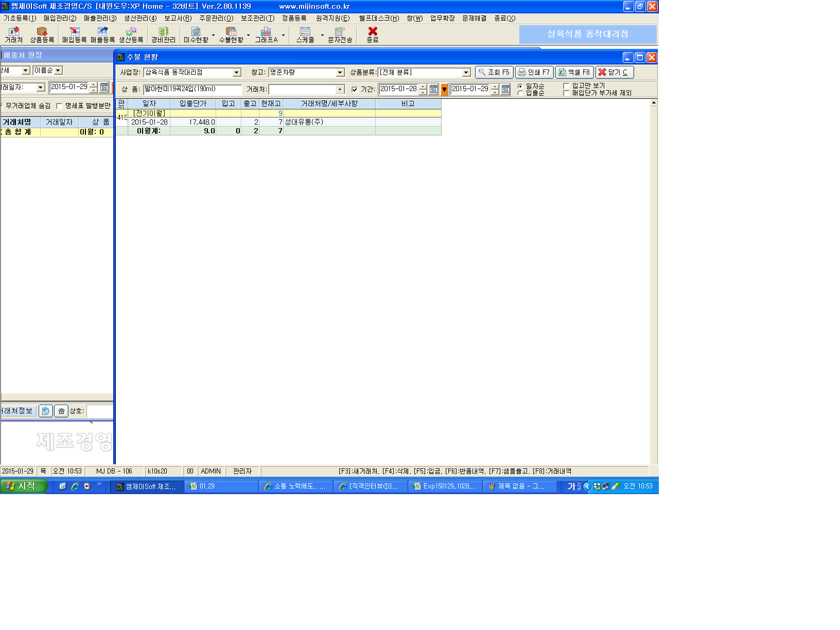Click the red 종료 exit icon
The width and height of the screenshot is (840, 630).
(373, 35)
